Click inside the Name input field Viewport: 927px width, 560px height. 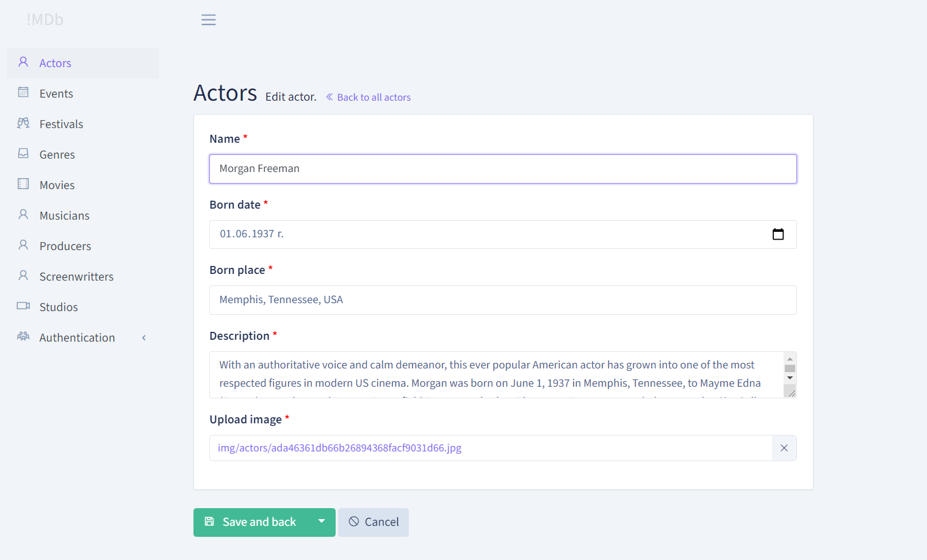[502, 168]
